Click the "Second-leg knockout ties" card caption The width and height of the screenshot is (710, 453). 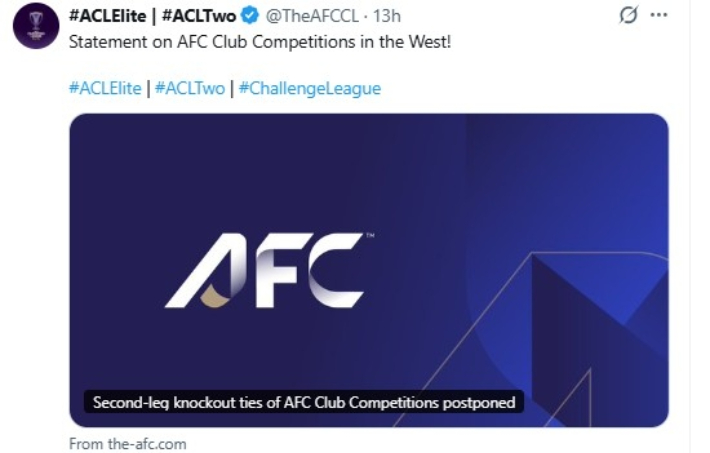[x=303, y=403]
